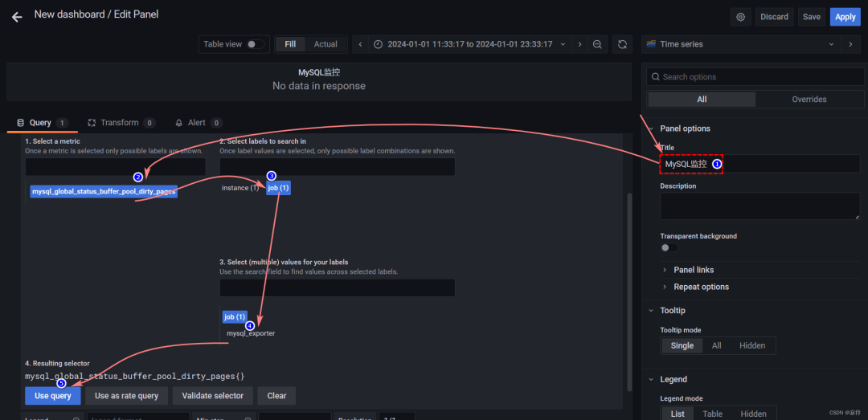
Task: Click the Discard button
Action: coord(775,17)
